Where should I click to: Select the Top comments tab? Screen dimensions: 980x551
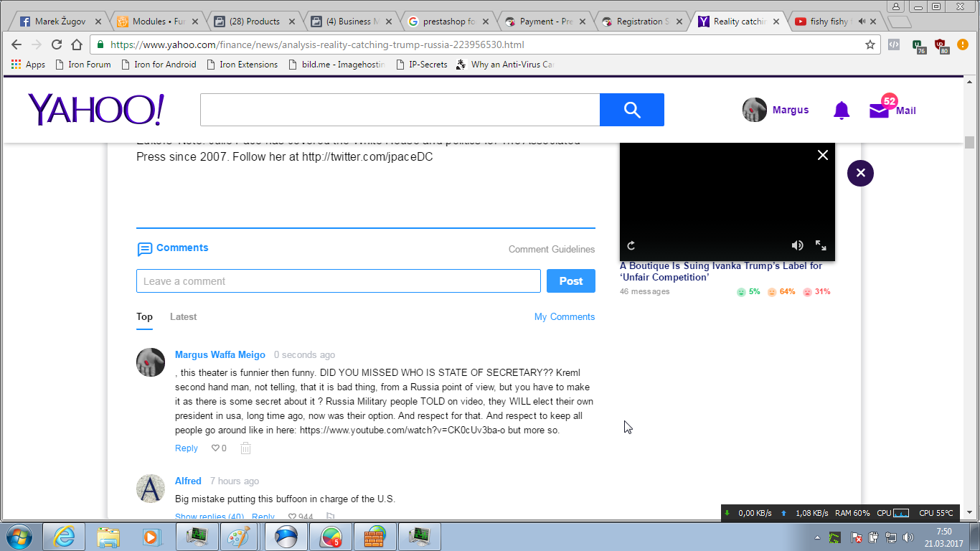pos(144,317)
